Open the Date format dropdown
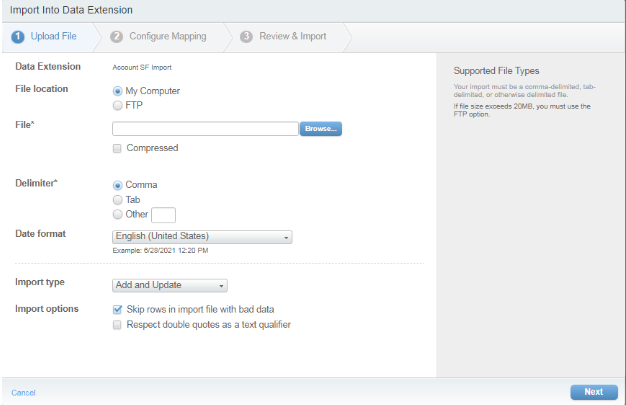Image resolution: width=626 pixels, height=405 pixels. click(x=203, y=237)
